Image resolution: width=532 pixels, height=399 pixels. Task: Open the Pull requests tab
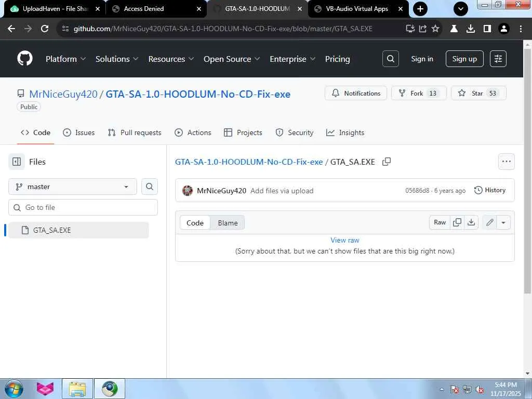coord(135,132)
